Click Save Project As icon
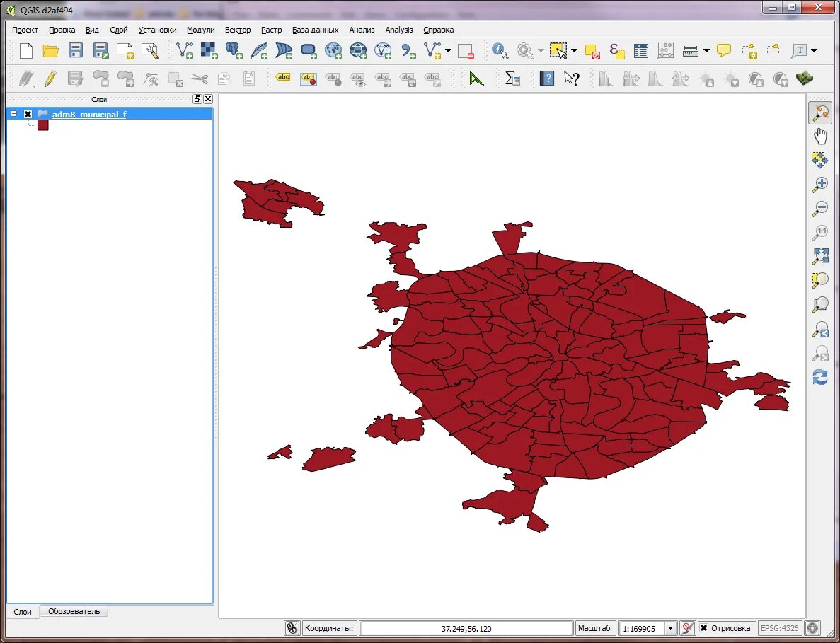The height and width of the screenshot is (643, 840). 100,51
